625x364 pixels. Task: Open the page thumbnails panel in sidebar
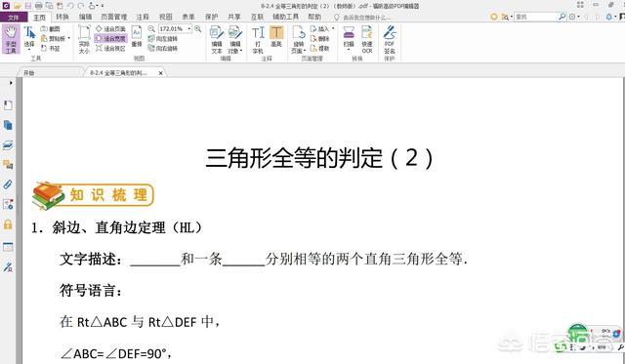click(x=8, y=125)
